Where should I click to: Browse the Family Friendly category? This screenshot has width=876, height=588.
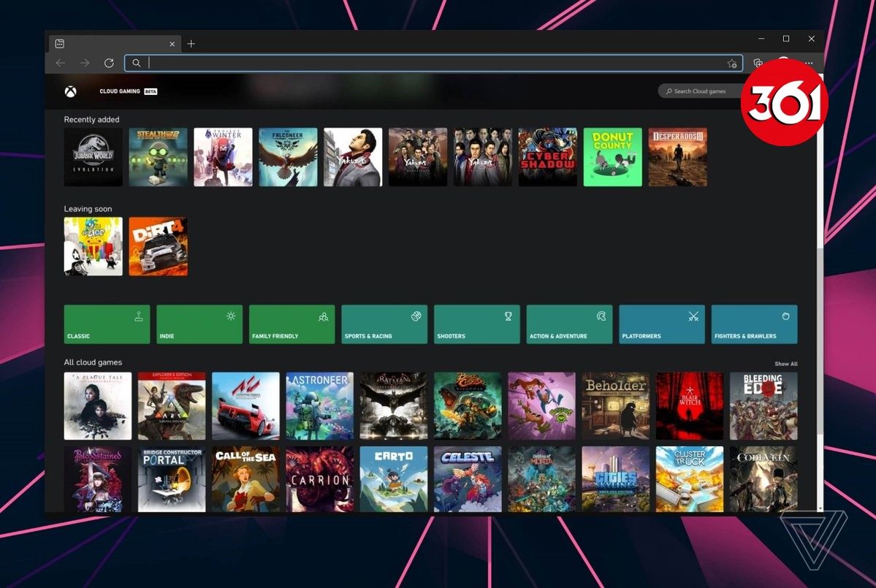292,324
